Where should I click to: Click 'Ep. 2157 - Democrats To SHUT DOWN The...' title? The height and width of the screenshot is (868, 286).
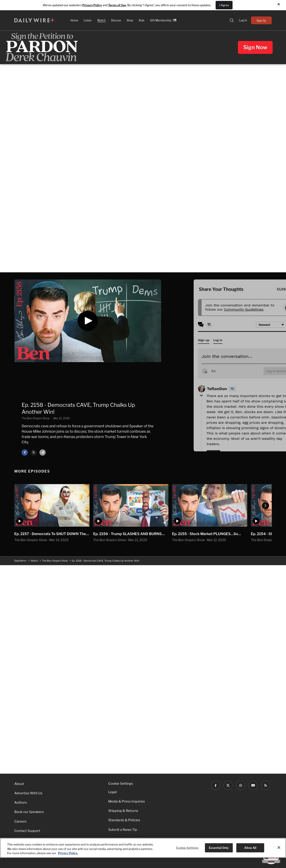pos(51,534)
